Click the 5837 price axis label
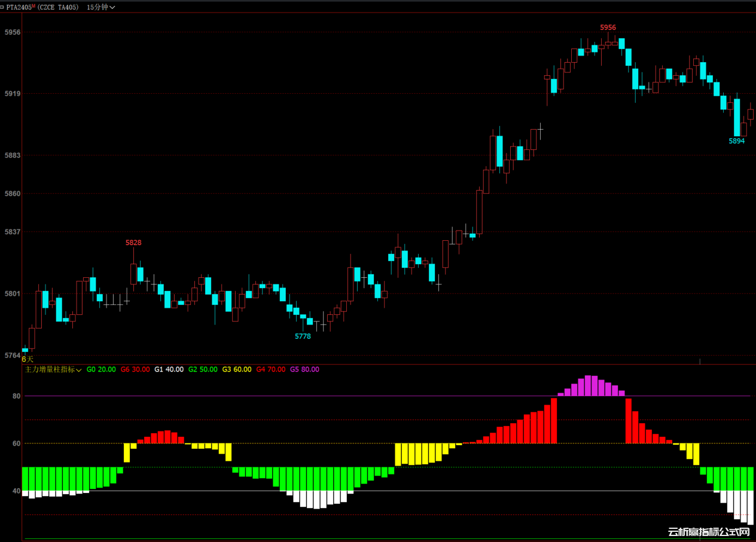The width and height of the screenshot is (756, 542). [12, 232]
